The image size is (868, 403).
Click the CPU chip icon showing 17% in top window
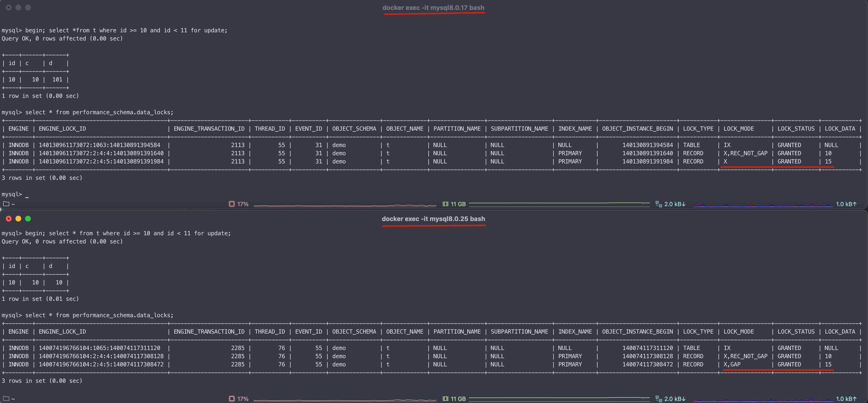click(232, 204)
